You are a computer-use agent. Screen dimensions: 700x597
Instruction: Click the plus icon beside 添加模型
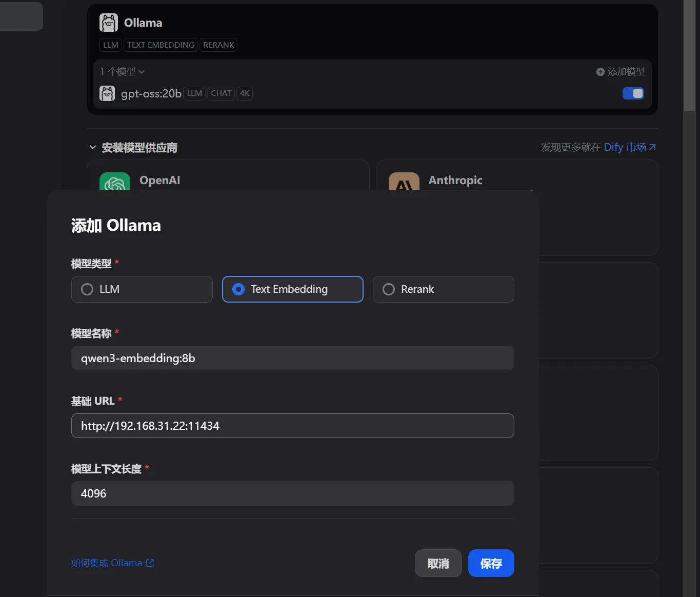[600, 72]
